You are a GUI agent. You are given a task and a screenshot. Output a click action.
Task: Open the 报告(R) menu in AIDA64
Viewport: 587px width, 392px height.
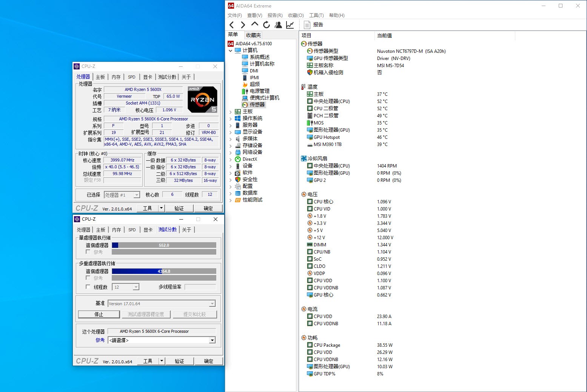point(275,15)
